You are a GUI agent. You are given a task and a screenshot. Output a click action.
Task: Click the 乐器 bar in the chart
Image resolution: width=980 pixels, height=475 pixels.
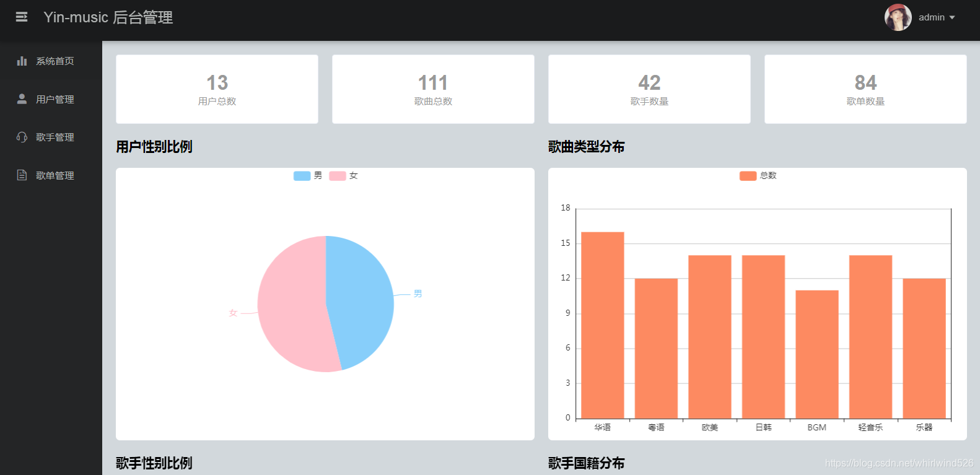click(924, 349)
